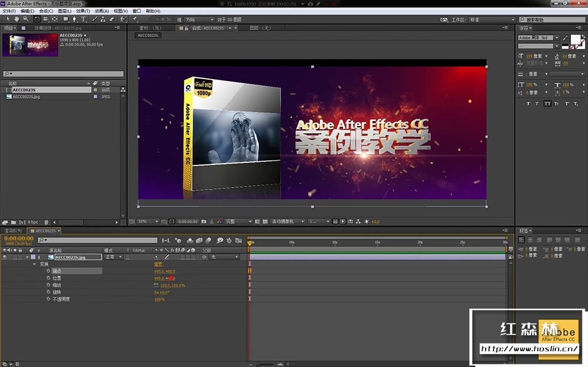Open the blending mode 正常 dropdown
This screenshot has width=588, height=367.
pyautogui.click(x=114, y=257)
